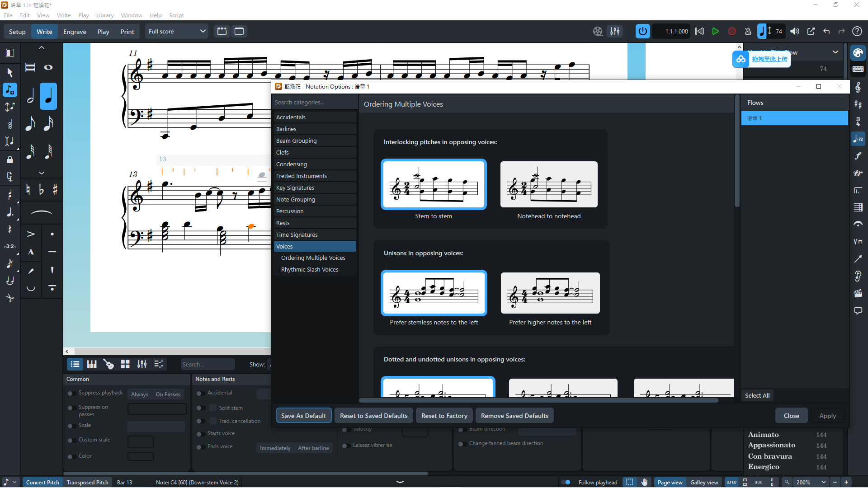Click the red Record button
This screenshot has width=868, height=488.
(732, 31)
